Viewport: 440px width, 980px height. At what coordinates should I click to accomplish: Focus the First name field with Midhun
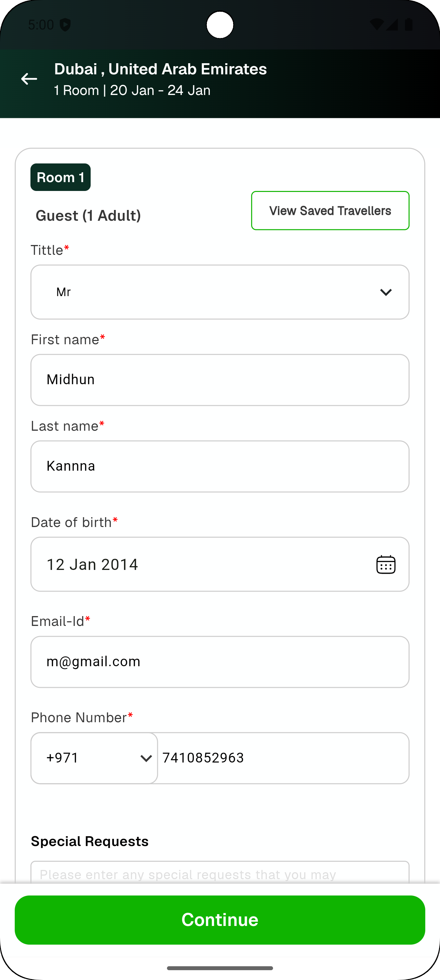click(220, 380)
